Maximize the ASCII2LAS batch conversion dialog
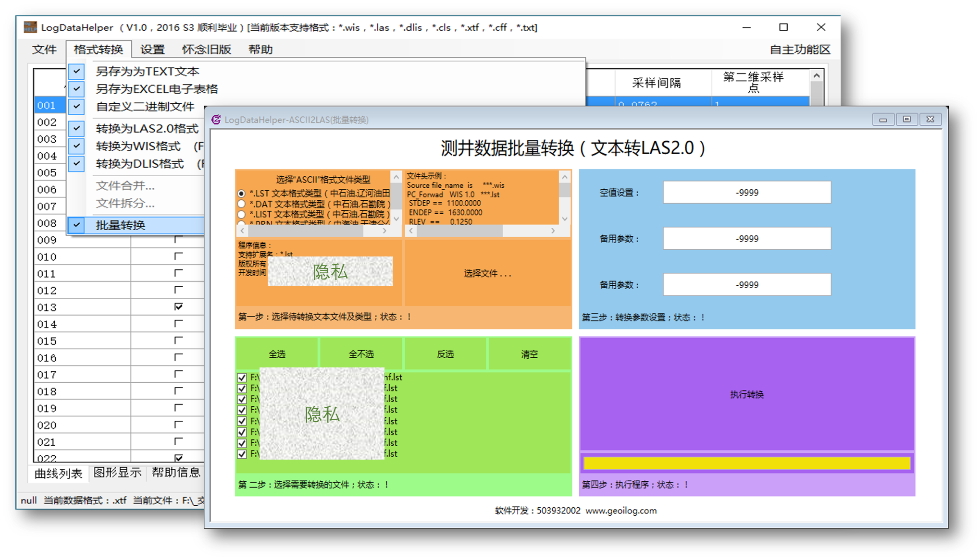Image resolution: width=980 pixels, height=560 pixels. click(x=906, y=120)
